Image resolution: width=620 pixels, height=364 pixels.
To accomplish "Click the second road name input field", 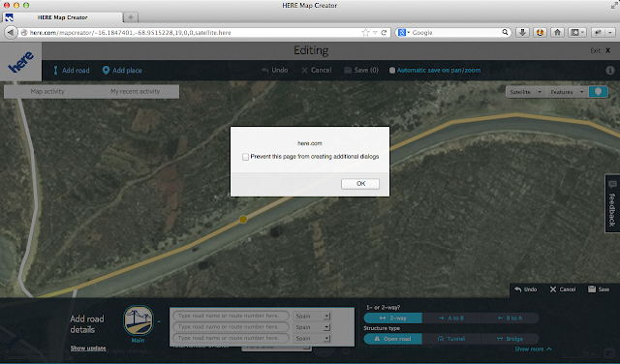I will tap(231, 327).
